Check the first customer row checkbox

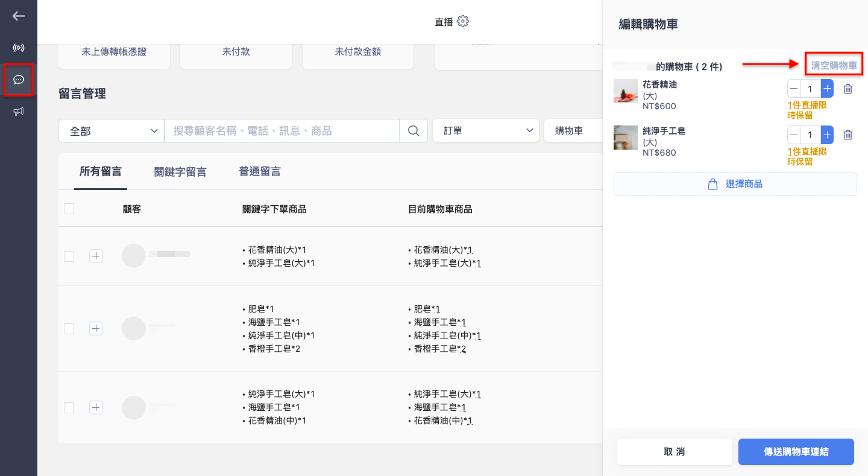[69, 256]
